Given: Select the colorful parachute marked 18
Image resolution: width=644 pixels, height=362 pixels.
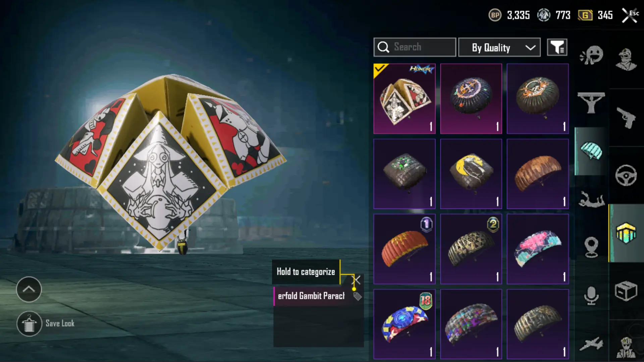Looking at the screenshot, I should point(405,324).
